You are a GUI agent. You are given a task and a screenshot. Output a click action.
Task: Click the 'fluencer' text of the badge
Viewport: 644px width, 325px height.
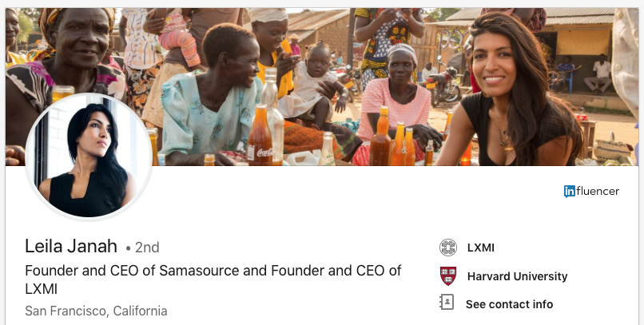[598, 191]
